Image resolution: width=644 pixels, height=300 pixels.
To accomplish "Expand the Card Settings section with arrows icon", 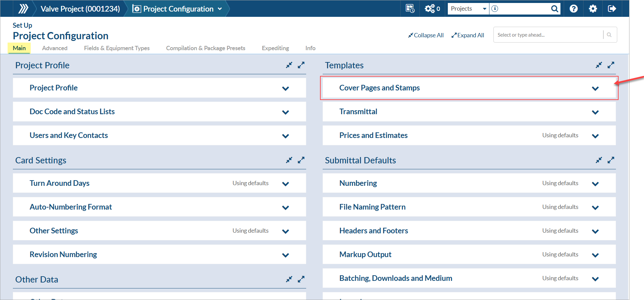I will coord(301,160).
